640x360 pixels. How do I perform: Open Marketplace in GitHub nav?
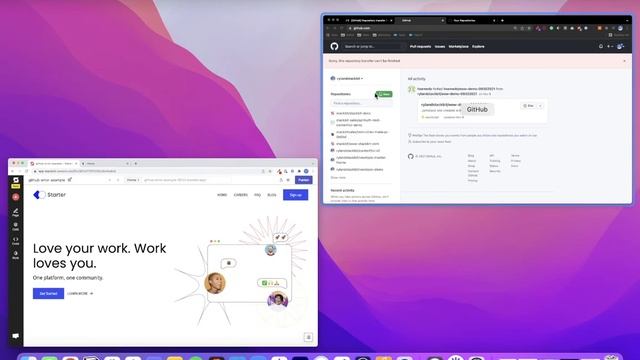click(459, 47)
